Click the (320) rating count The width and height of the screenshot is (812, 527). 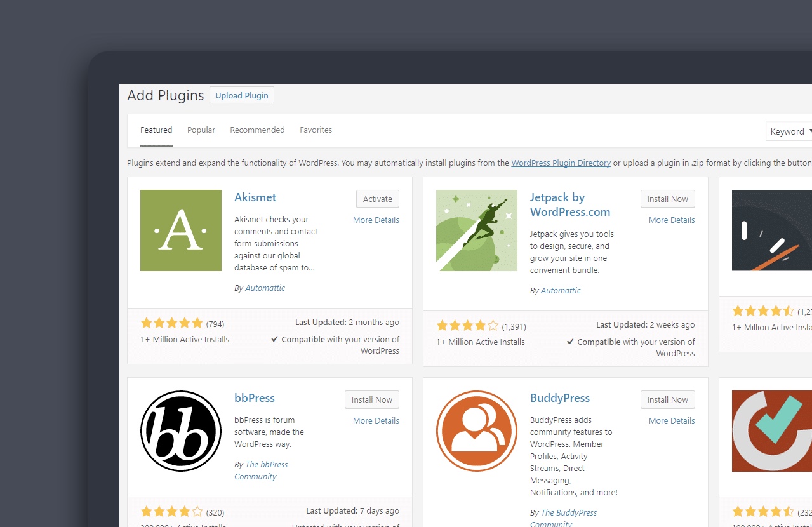[215, 512]
